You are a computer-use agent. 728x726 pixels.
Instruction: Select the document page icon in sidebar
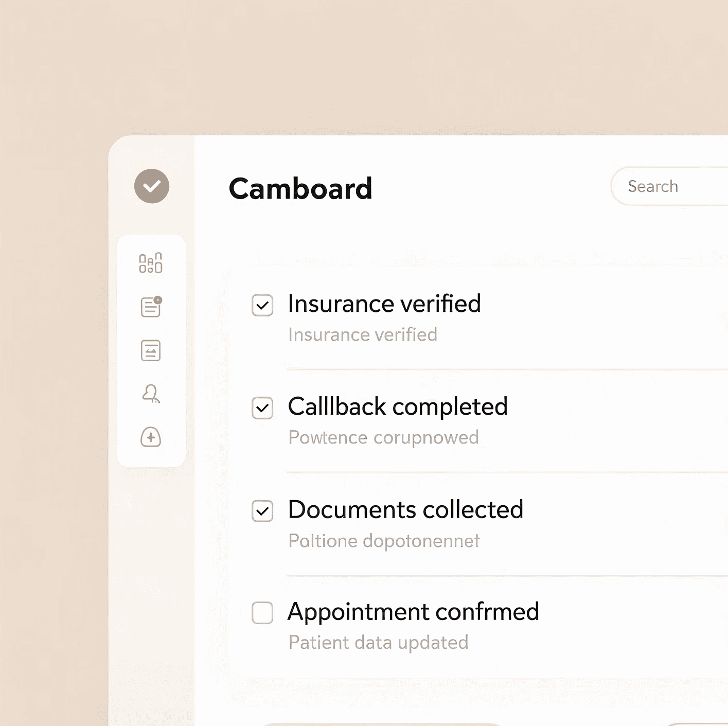point(151,350)
